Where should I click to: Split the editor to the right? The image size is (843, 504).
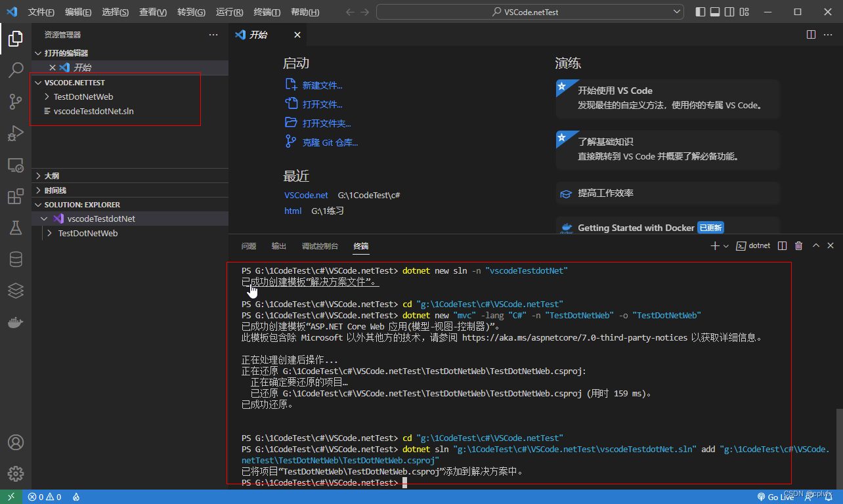point(811,35)
